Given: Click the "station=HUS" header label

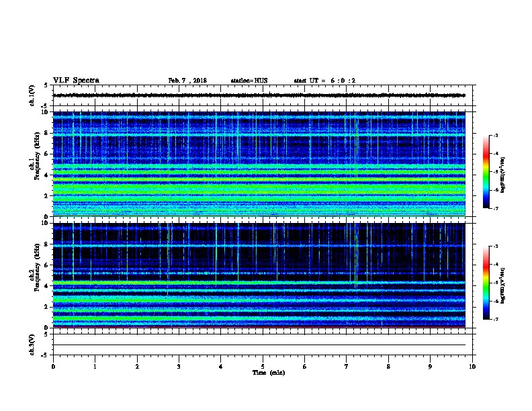Looking at the screenshot, I should [x=249, y=81].
